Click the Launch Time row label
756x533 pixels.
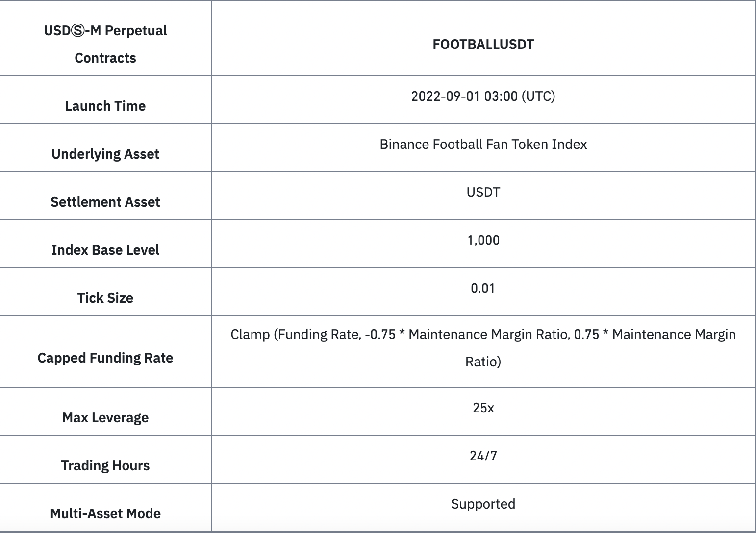click(x=105, y=106)
